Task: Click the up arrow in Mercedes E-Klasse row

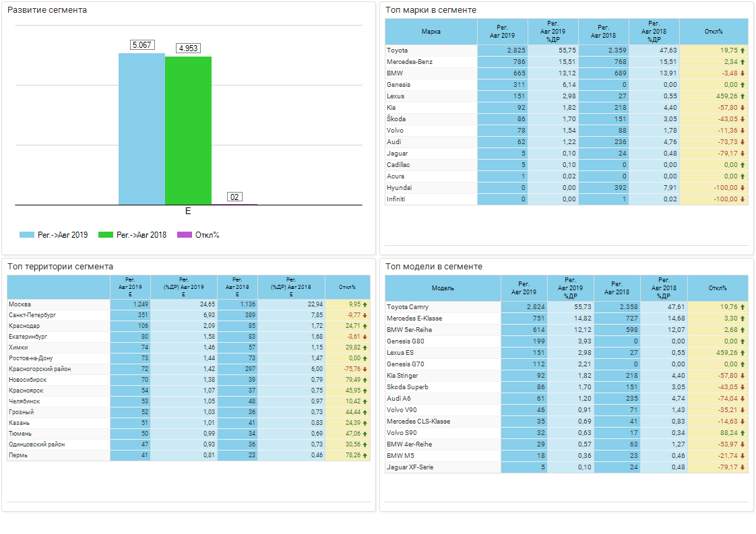Action: point(743,319)
